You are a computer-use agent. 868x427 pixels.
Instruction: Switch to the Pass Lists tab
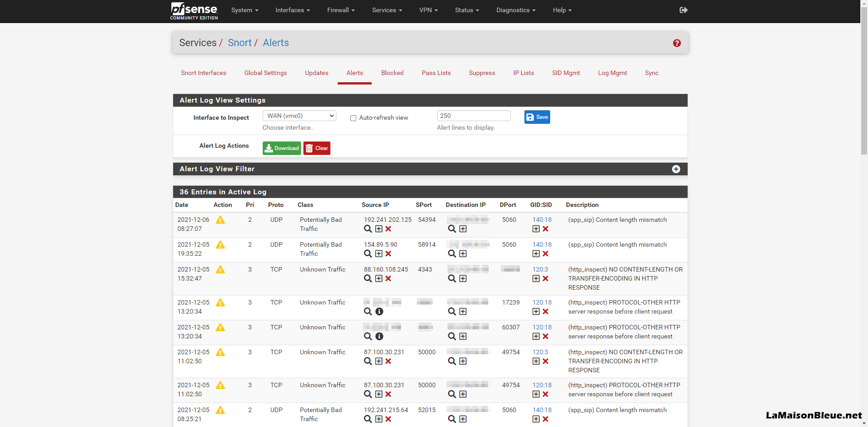click(436, 73)
